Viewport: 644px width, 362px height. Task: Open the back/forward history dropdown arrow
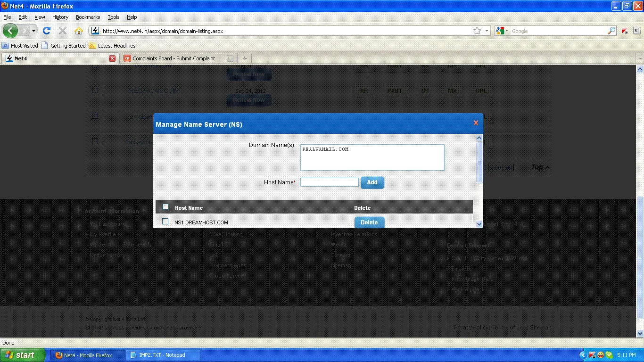pos(33,31)
